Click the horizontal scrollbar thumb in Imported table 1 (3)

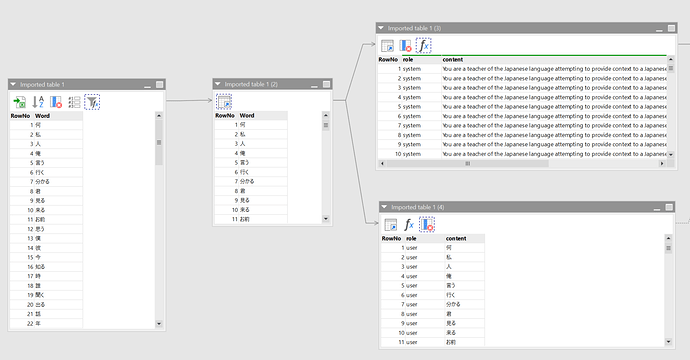(467, 163)
